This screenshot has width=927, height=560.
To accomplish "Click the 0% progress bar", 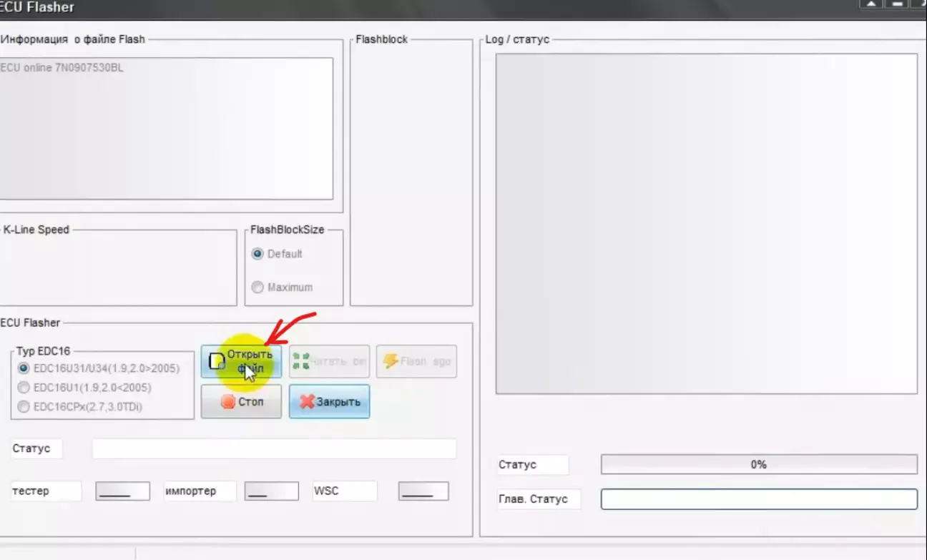I will (x=758, y=465).
